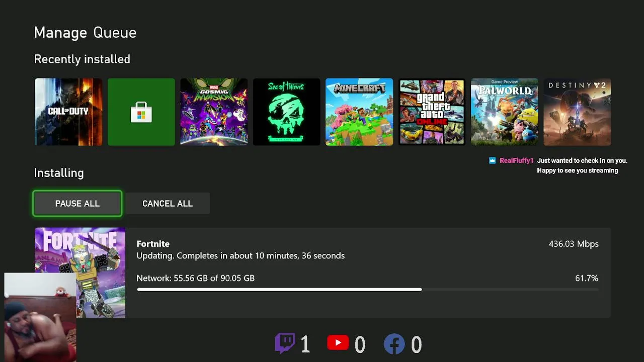Click the Manage Queue heading

coord(85,33)
